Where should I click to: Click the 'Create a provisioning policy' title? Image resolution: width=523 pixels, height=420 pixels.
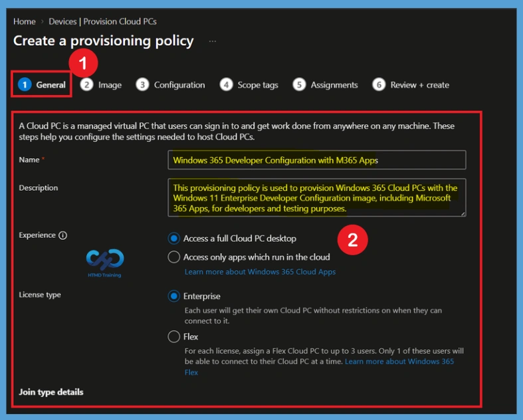coord(104,41)
